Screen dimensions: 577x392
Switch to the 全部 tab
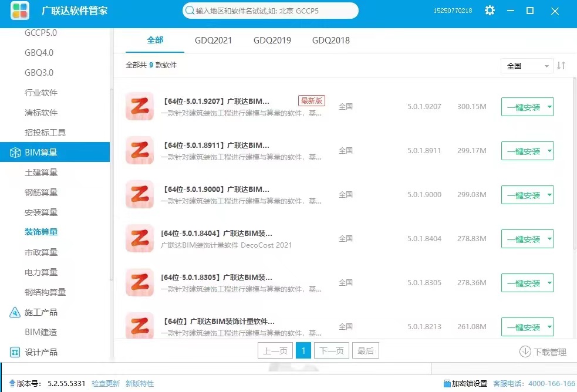(x=155, y=40)
